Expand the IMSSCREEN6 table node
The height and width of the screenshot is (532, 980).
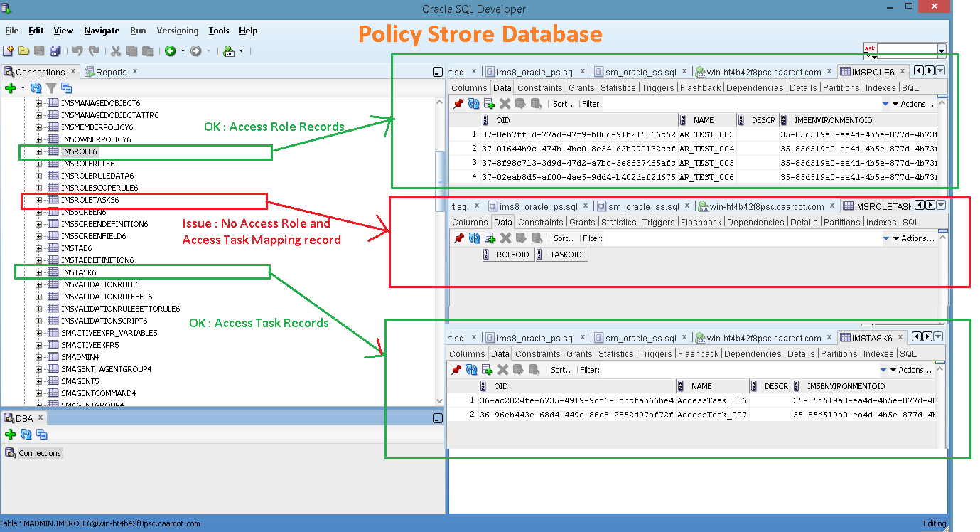click(x=39, y=212)
